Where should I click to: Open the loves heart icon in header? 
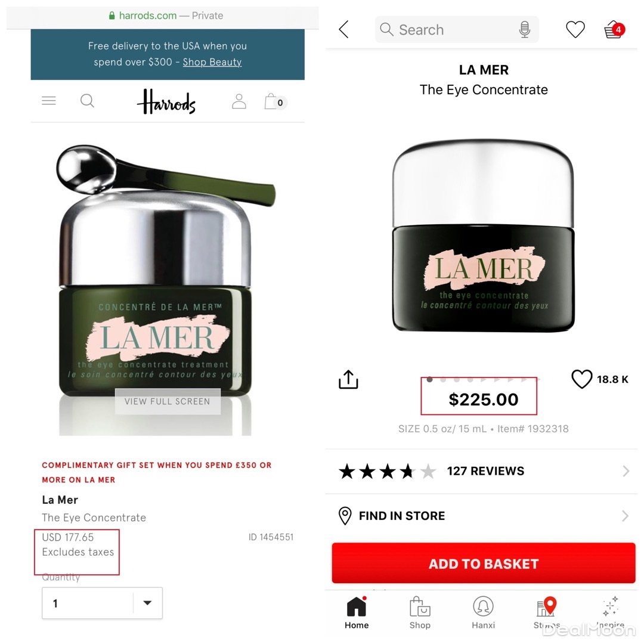[575, 30]
